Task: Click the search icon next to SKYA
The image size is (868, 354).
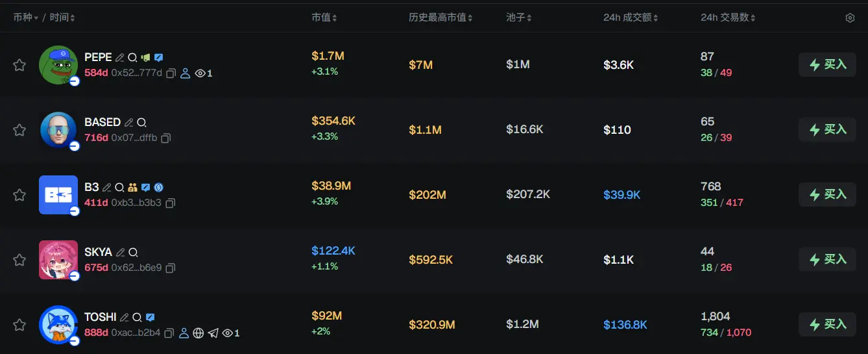Action: pyautogui.click(x=133, y=252)
